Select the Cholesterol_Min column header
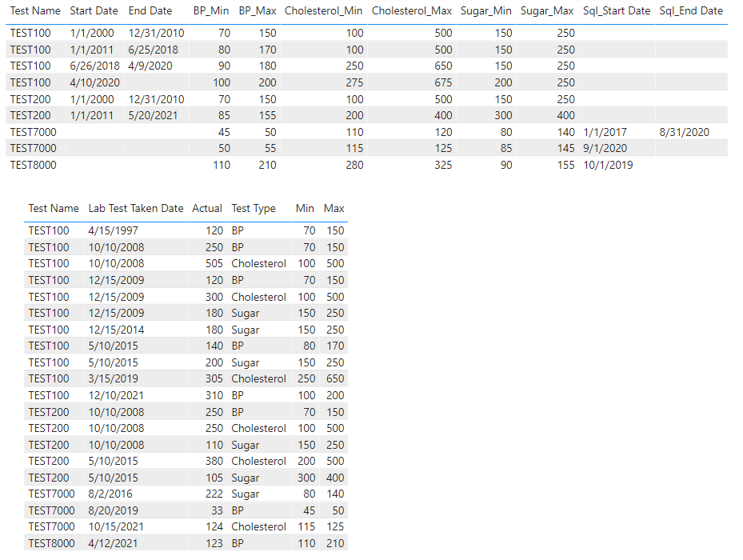Image resolution: width=743 pixels, height=560 pixels. click(x=324, y=11)
